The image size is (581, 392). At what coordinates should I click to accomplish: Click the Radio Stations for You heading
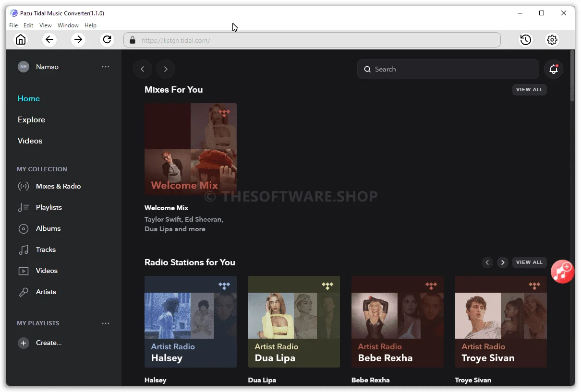coord(190,262)
